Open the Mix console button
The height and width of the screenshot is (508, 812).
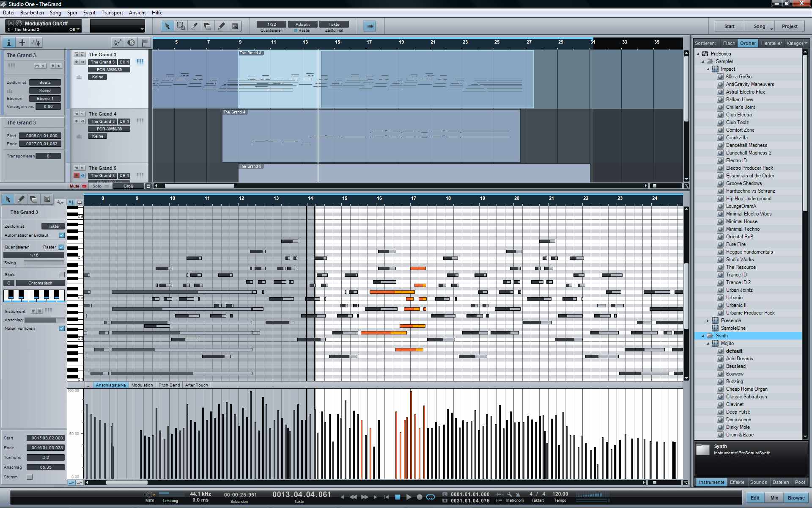click(x=774, y=498)
